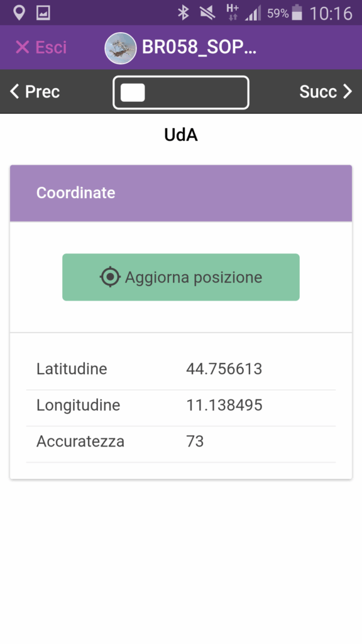The image size is (362, 644).
Task: Tap the circular profile avatar in the header
Action: click(x=119, y=47)
